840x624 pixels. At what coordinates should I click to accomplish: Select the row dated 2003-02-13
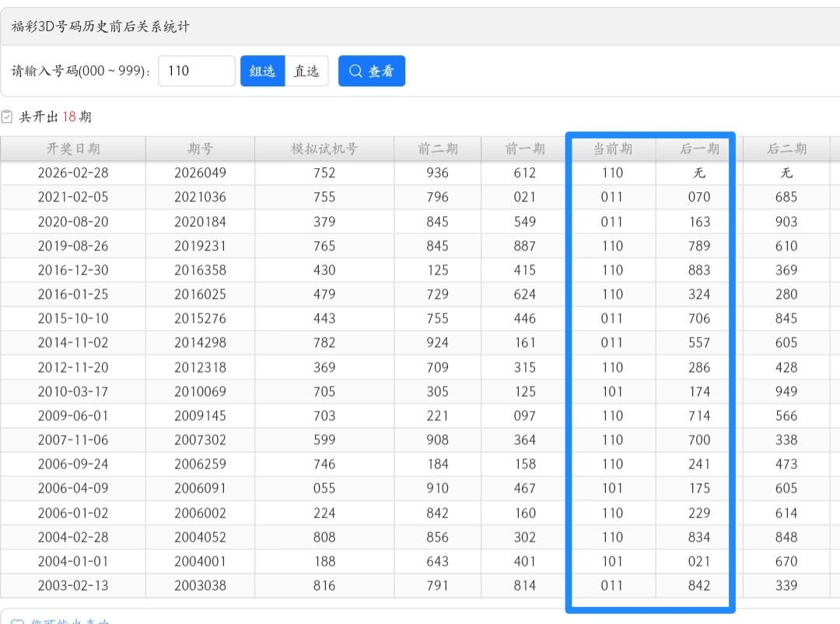coord(73,585)
